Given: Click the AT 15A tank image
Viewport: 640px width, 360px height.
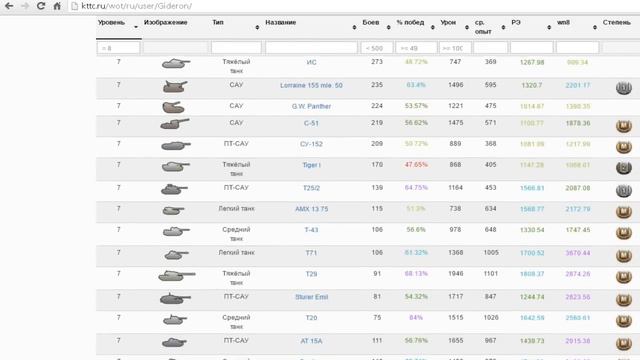Looking at the screenshot, I should pyautogui.click(x=174, y=342).
